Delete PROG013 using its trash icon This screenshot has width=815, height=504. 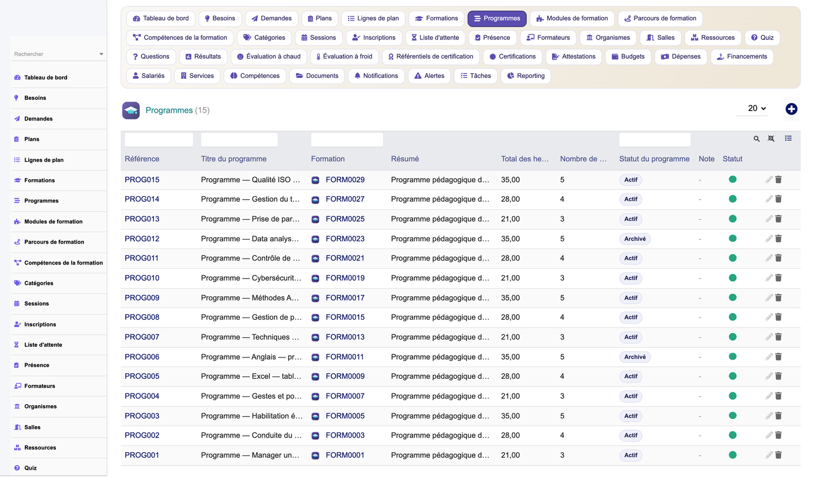(778, 219)
